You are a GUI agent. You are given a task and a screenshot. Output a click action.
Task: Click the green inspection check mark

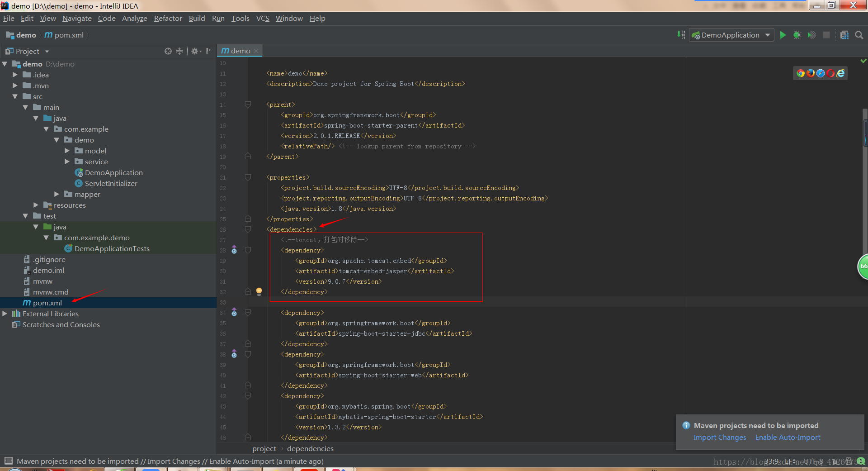click(x=863, y=61)
